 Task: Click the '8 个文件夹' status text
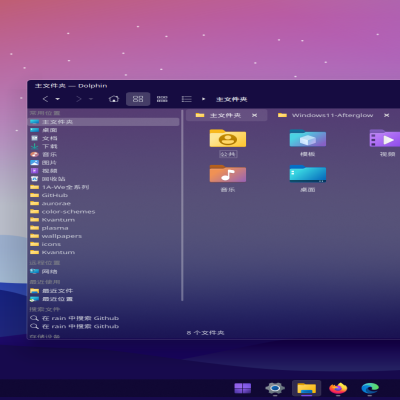[205, 333]
